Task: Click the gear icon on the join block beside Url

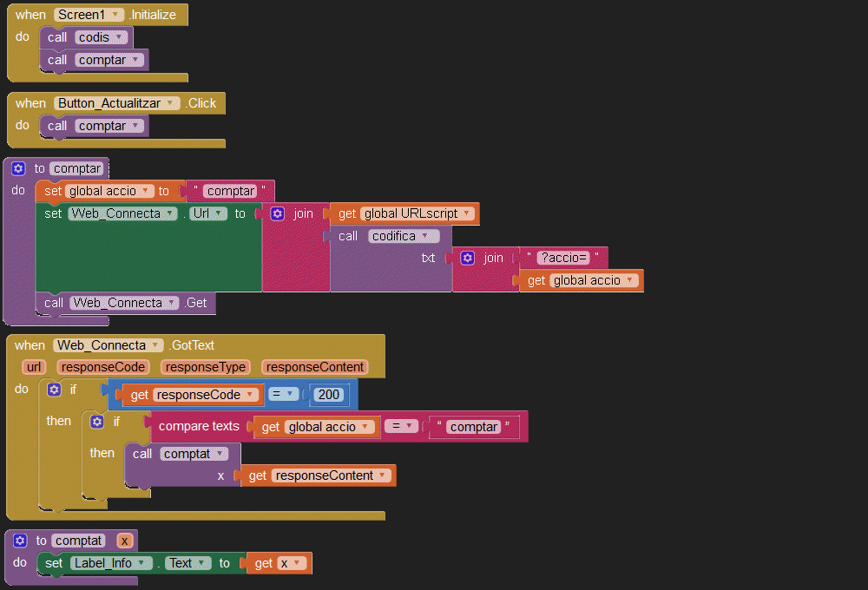Action: [278, 213]
